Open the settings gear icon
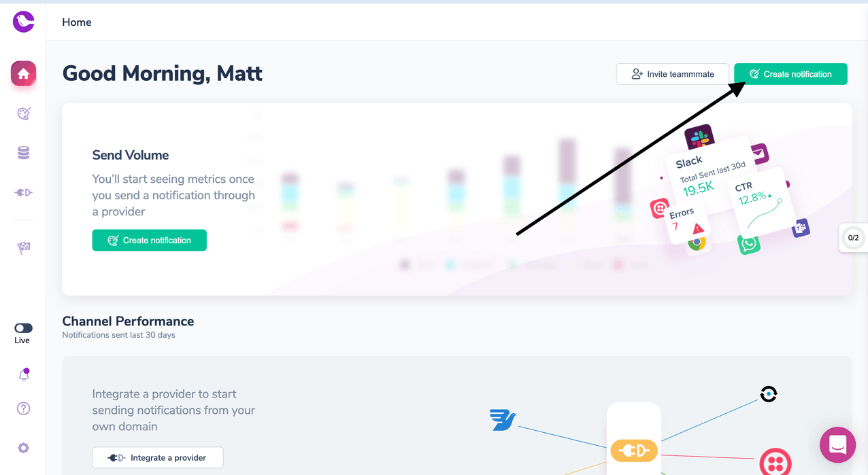This screenshot has width=868, height=475. click(24, 448)
